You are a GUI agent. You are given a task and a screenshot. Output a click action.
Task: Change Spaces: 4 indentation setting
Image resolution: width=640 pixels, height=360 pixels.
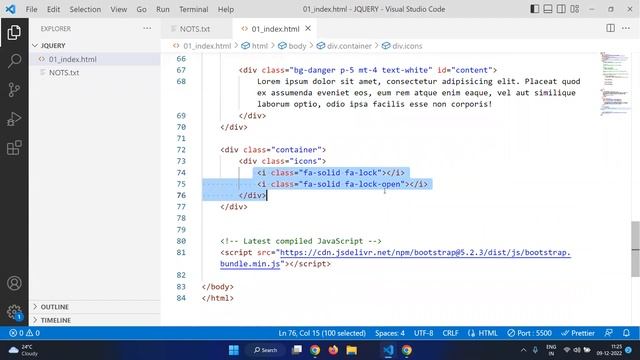390,333
